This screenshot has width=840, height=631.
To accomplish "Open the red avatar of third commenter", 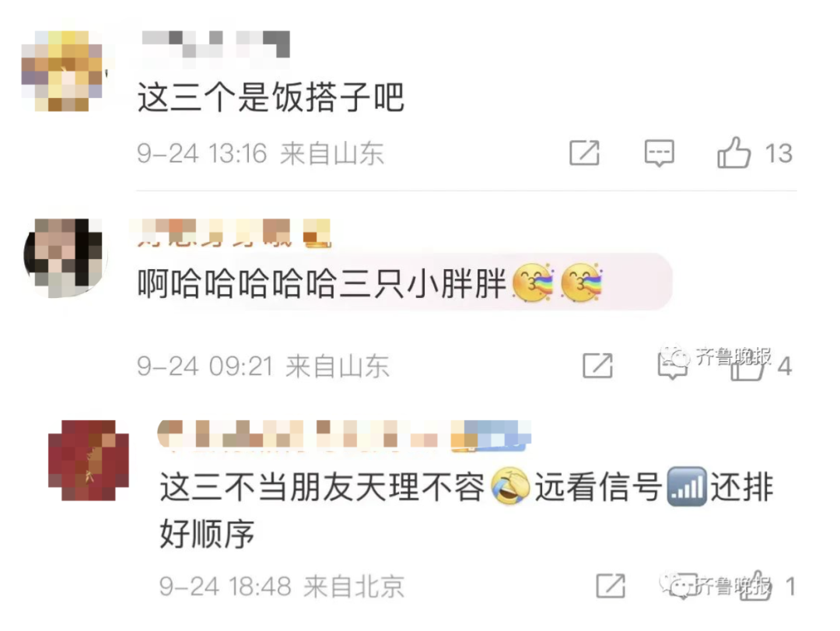I will coord(89,461).
